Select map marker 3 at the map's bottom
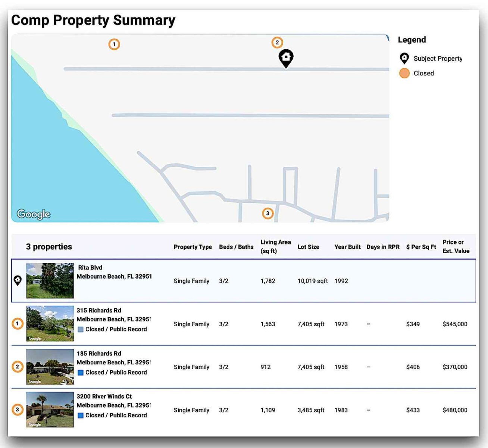Image resolution: width=488 pixels, height=448 pixels. 268,214
